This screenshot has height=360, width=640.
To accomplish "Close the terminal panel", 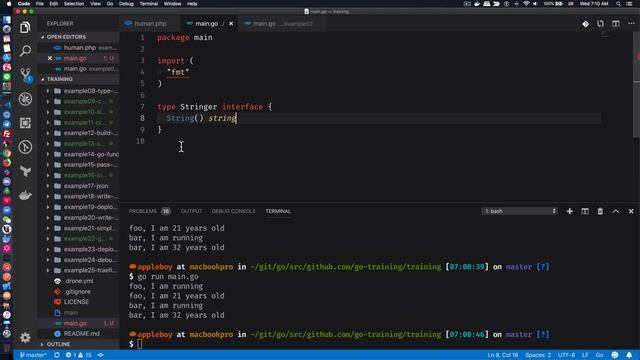I will click(x=631, y=211).
